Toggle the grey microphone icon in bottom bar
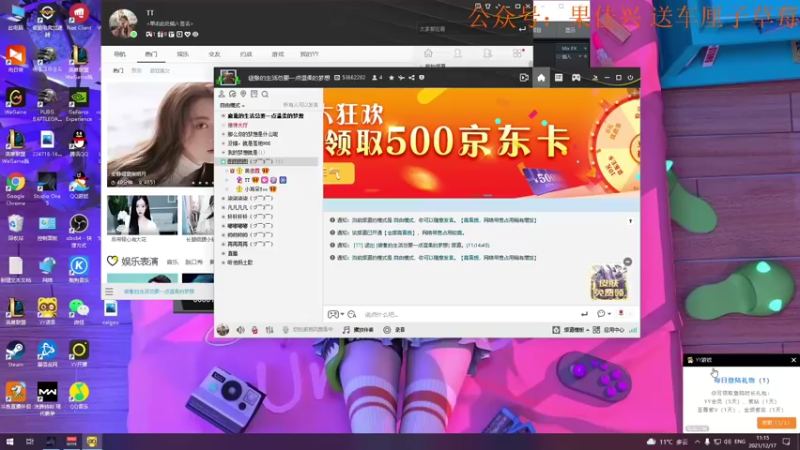Screen dimensions: 800x450 click(285, 330)
